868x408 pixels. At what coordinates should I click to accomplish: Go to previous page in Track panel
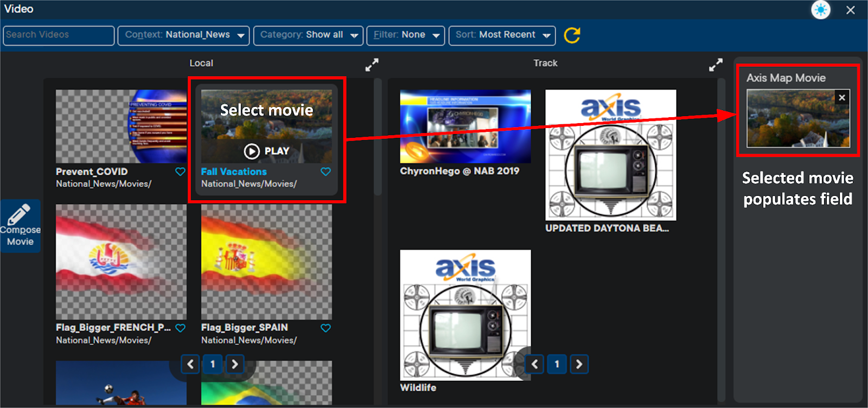click(534, 364)
